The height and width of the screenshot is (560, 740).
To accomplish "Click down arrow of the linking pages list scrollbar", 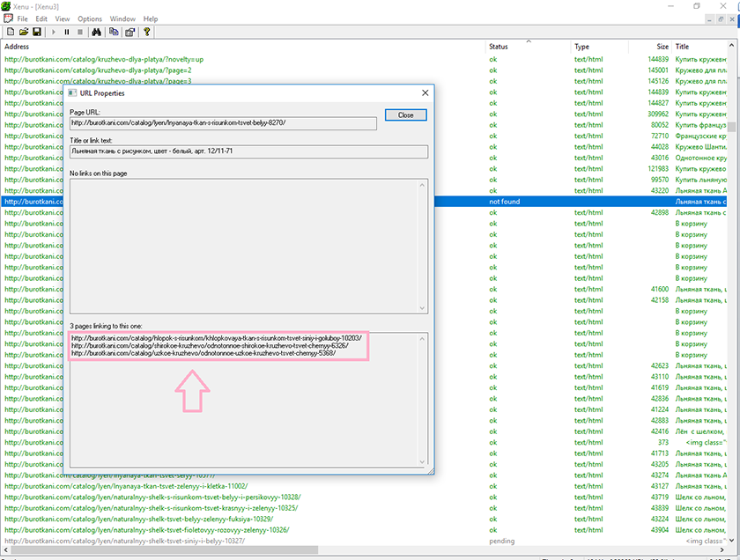I will pos(422,462).
